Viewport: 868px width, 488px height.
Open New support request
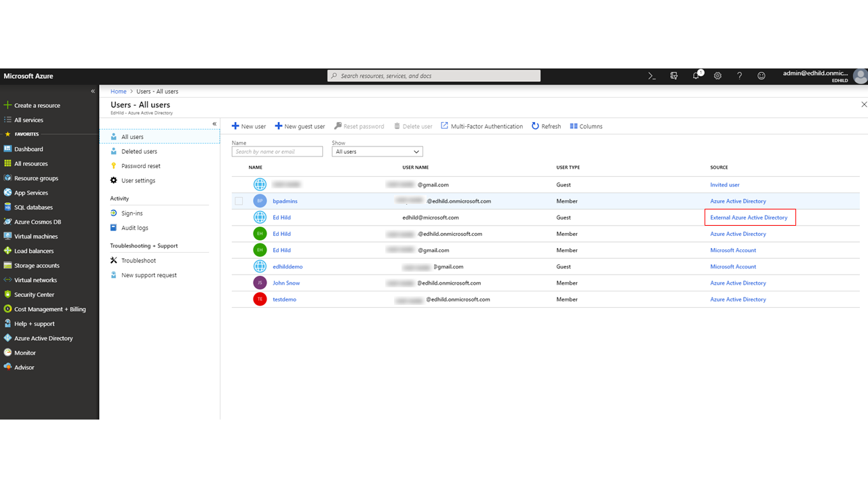[149, 275]
